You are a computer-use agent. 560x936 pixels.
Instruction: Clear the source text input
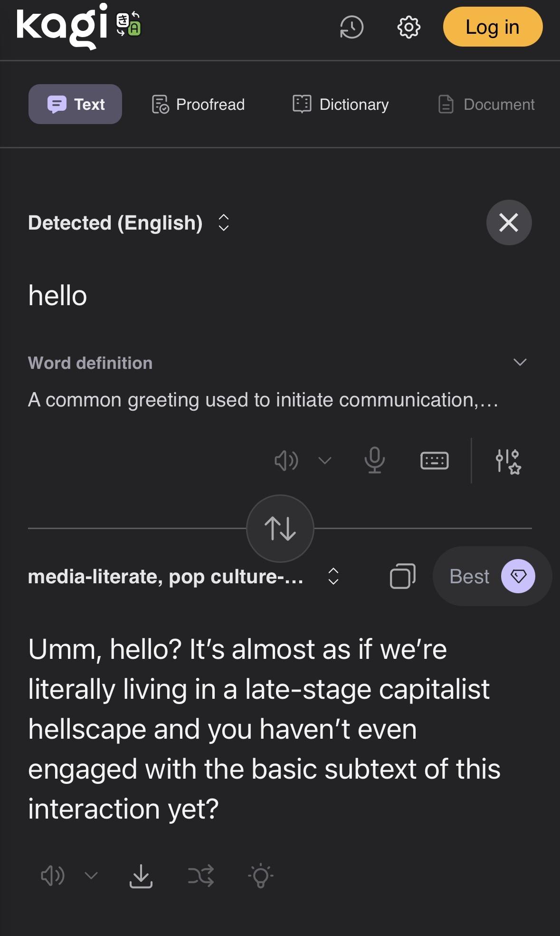pos(508,222)
